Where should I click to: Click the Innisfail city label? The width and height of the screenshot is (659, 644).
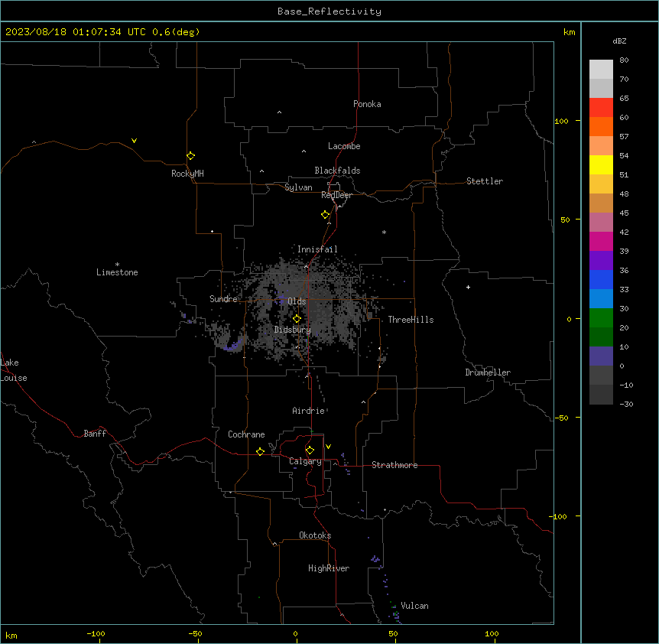click(317, 249)
